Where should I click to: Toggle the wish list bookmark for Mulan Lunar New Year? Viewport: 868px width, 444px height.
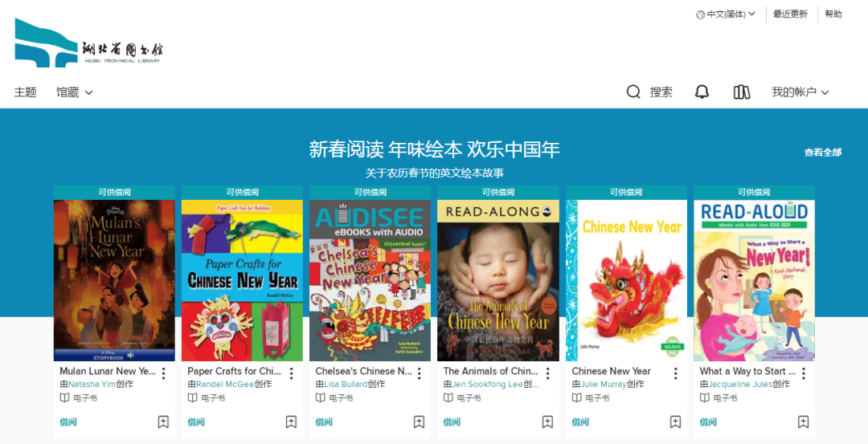pos(163,422)
